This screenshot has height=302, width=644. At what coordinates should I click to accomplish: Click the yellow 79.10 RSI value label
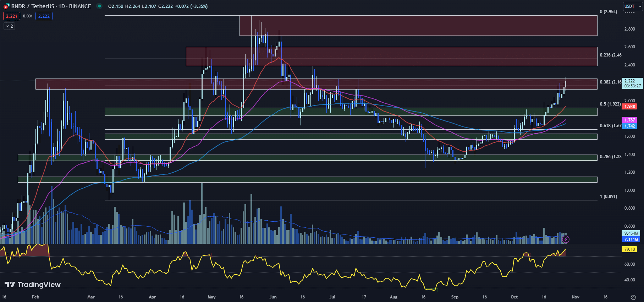pyautogui.click(x=630, y=249)
